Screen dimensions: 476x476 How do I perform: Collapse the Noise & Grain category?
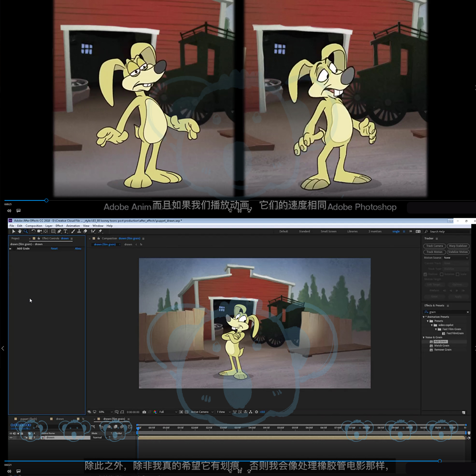tap(423, 337)
